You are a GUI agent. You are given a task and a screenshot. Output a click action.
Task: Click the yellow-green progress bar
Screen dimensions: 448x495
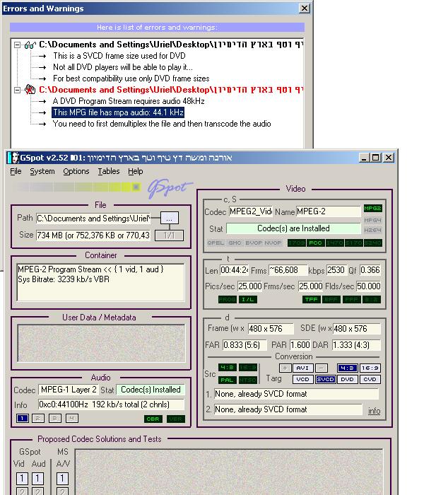click(77, 187)
